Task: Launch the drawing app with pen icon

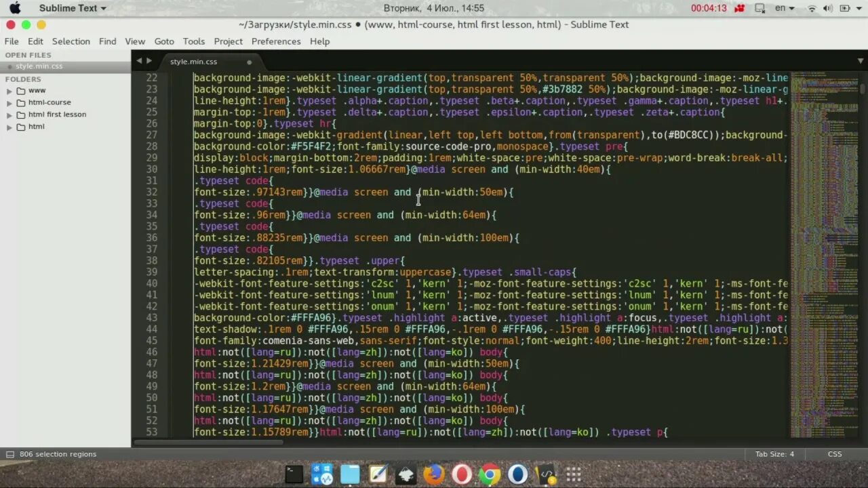Action: pyautogui.click(x=378, y=474)
